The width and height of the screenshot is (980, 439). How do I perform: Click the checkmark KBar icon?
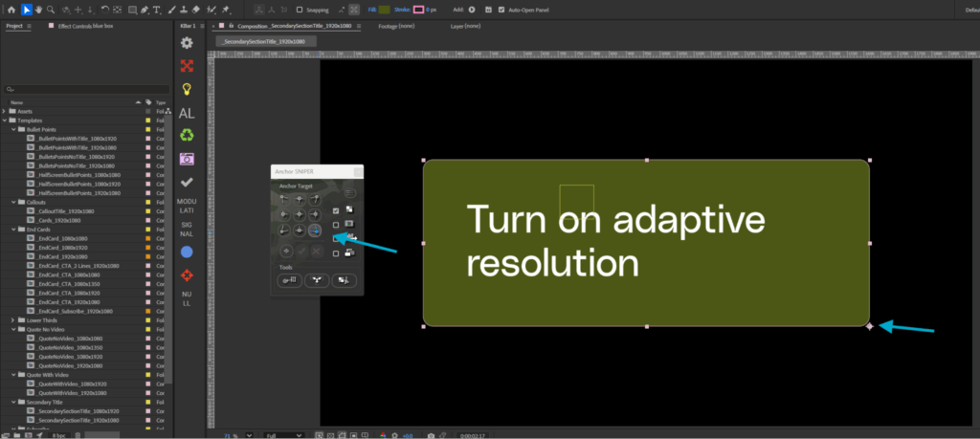(187, 182)
